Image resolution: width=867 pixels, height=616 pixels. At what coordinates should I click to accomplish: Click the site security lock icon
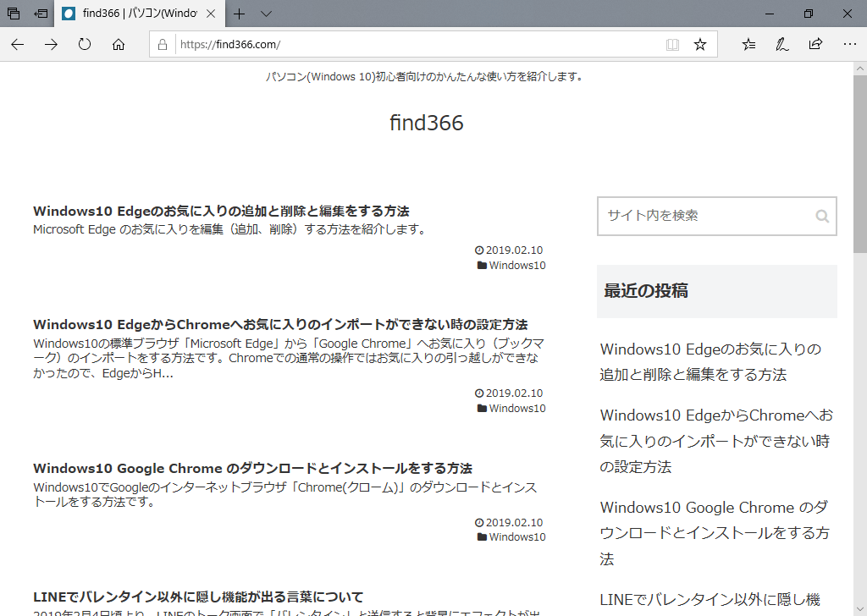162,44
